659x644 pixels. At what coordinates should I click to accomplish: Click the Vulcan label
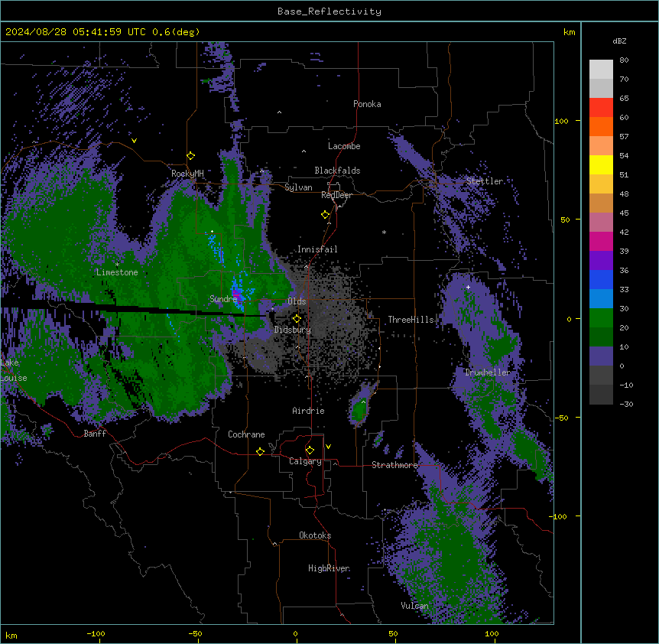click(x=414, y=606)
